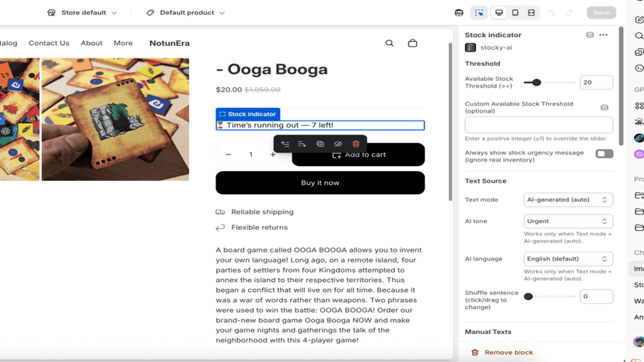Duplicate the Stock indicator block
644x362 pixels.
pos(320,144)
